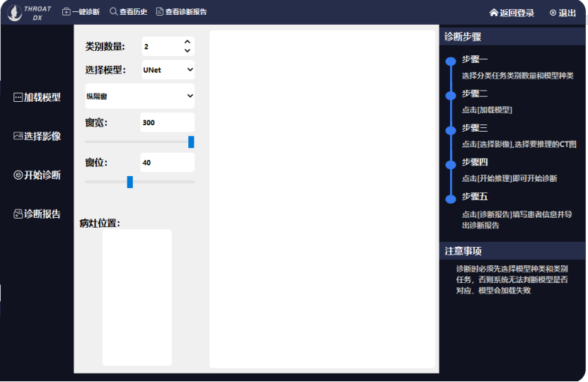Increase 类别数量 with the up arrow
The image size is (588, 382).
pos(188,42)
